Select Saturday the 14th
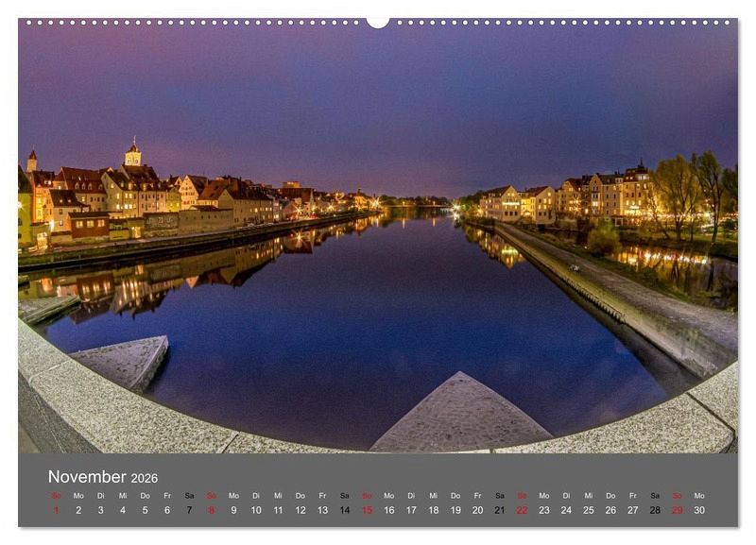This screenshot has width=756, height=545. click(x=345, y=510)
